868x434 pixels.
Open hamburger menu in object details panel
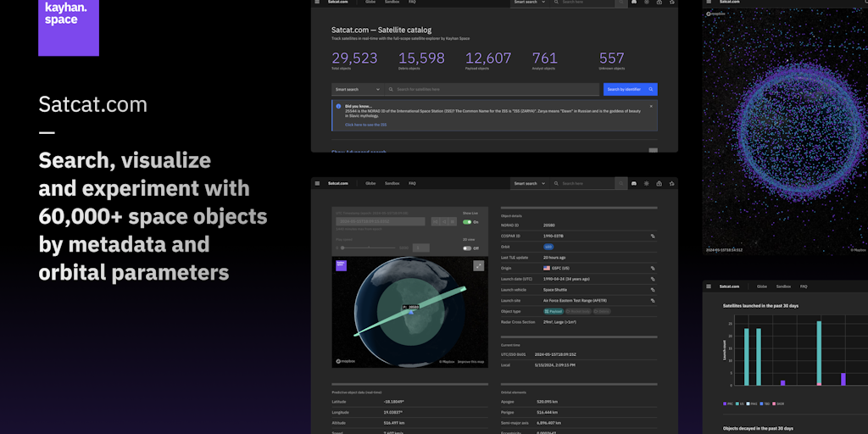(317, 183)
